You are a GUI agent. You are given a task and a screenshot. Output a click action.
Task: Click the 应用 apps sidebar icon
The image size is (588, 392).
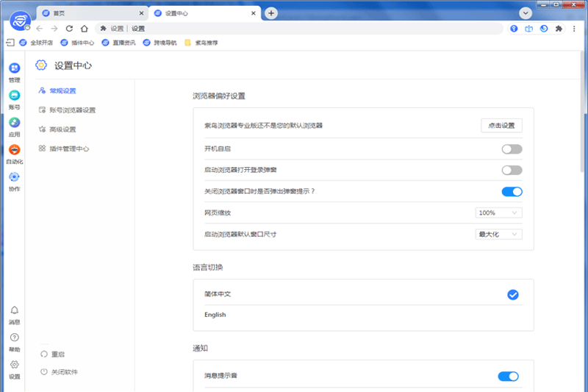(14, 124)
